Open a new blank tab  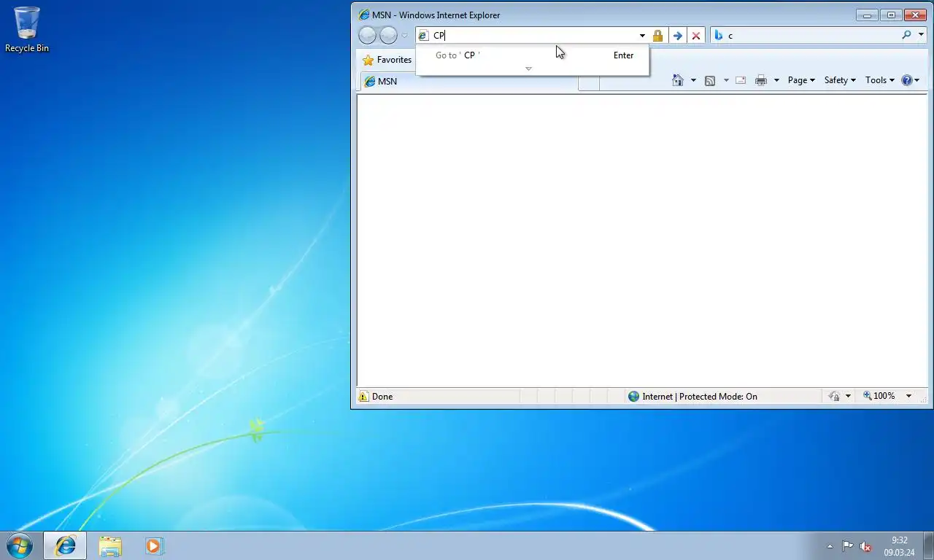point(589,82)
